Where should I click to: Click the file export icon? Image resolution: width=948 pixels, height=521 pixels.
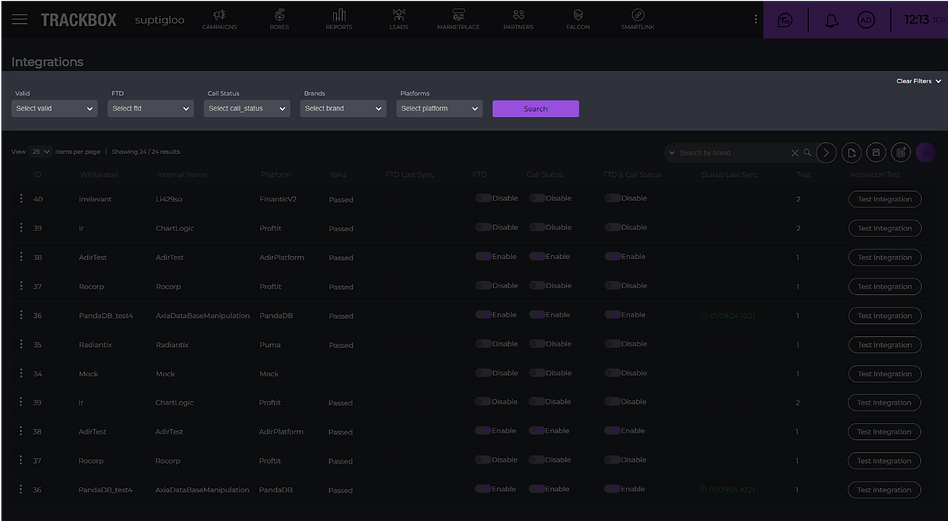point(851,153)
